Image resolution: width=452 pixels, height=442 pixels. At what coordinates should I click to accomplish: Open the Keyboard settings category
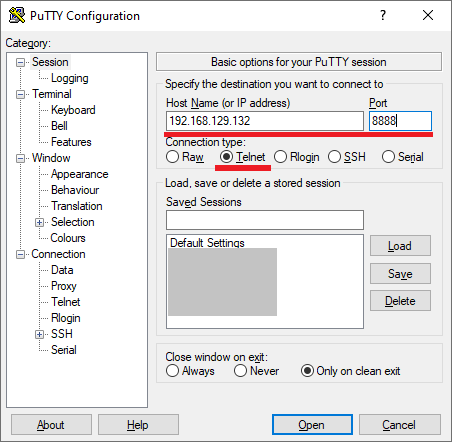tap(73, 110)
